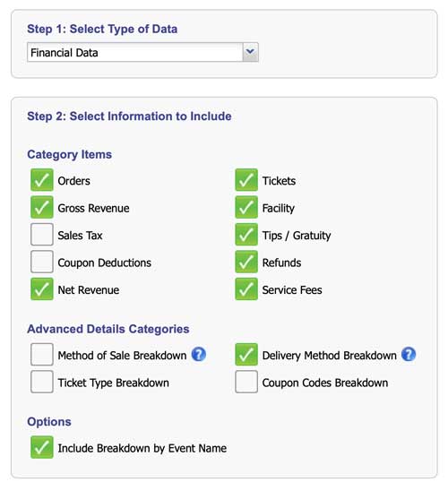
Task: Uncheck the Tickets checkbox
Action: pyautogui.click(x=246, y=180)
